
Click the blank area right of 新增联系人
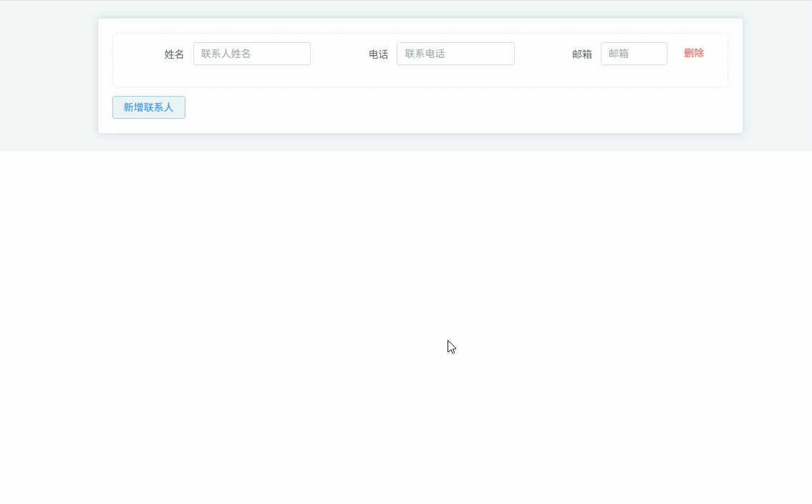coord(430,107)
